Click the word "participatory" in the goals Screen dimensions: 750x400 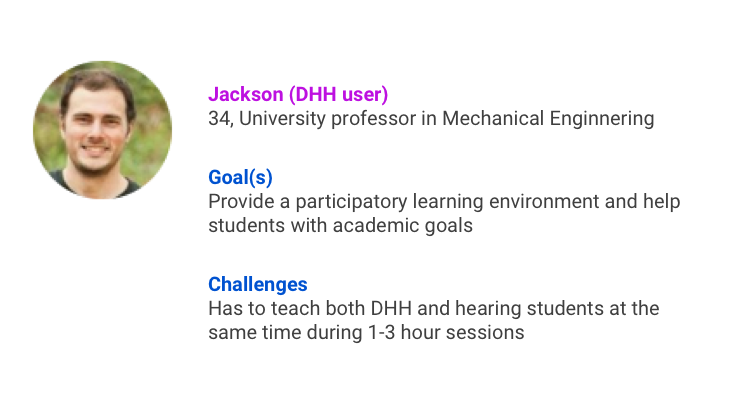click(x=351, y=201)
